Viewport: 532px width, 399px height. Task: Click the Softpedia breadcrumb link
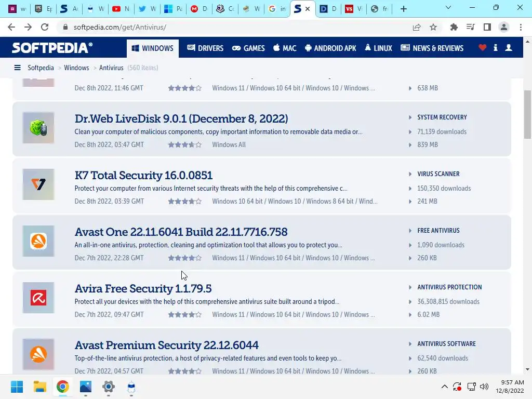click(x=41, y=68)
